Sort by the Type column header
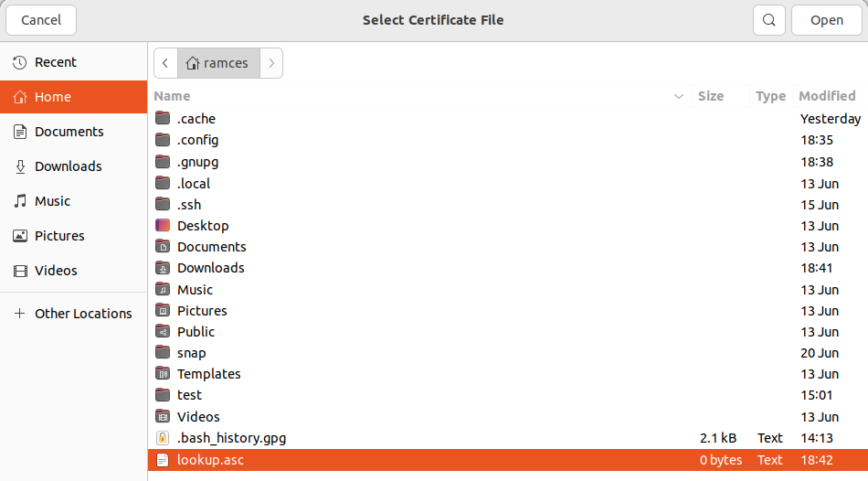868x481 pixels. click(770, 96)
